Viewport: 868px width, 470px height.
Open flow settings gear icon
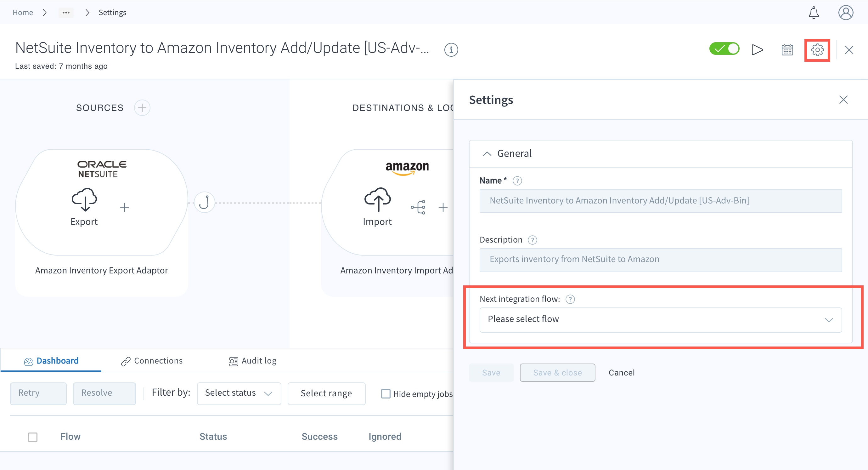(x=817, y=50)
